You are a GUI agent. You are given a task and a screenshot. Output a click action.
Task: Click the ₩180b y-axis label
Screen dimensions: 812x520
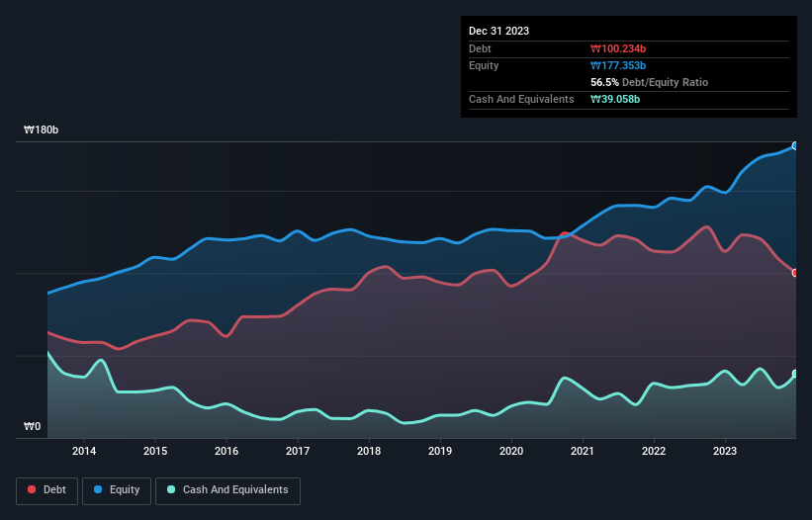point(41,130)
